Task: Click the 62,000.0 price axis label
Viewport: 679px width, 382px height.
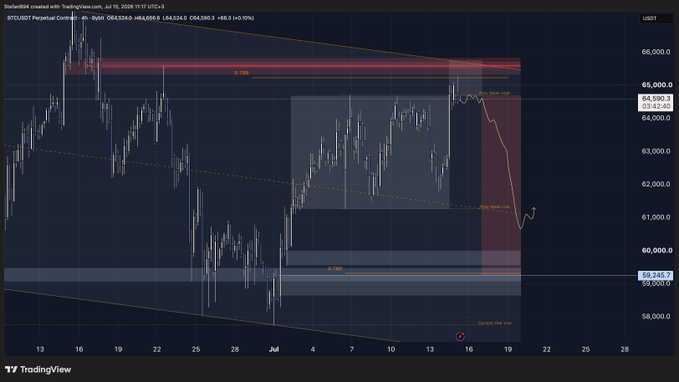Action: click(x=656, y=184)
